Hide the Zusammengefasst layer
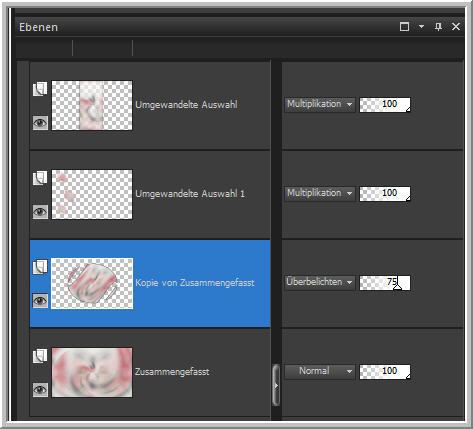The width and height of the screenshot is (473, 429). tap(40, 390)
